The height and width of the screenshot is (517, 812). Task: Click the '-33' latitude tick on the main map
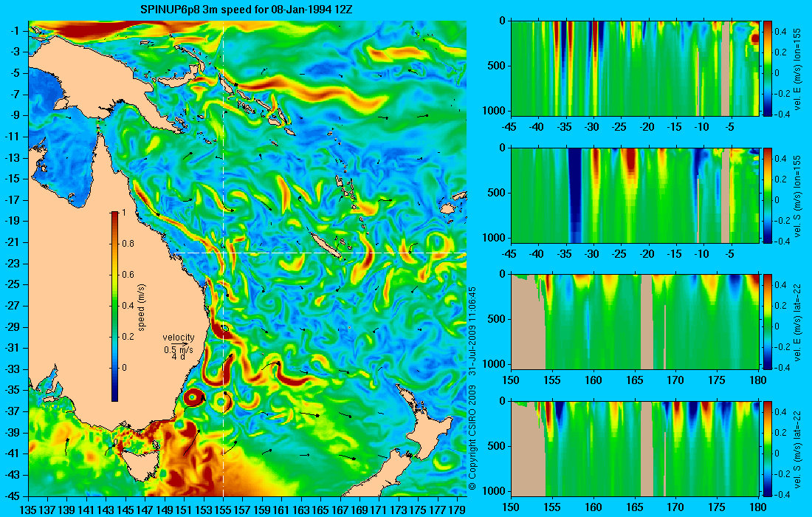pos(11,369)
